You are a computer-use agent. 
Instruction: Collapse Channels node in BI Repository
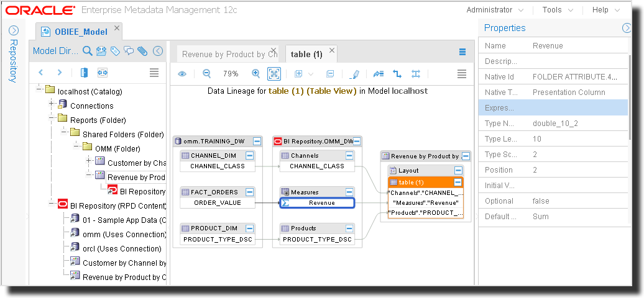pyautogui.click(x=349, y=156)
